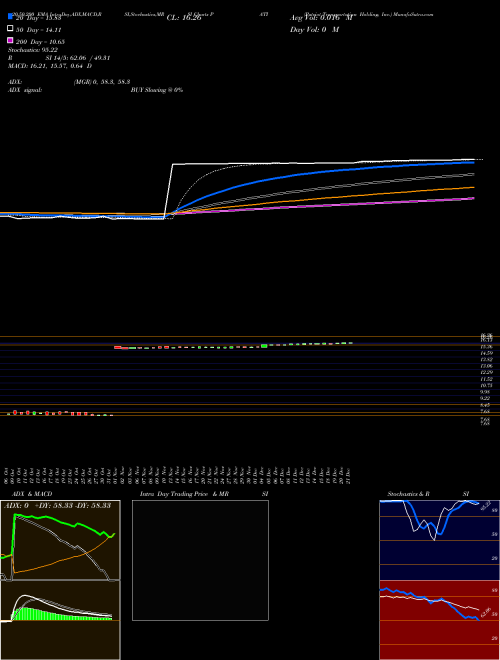The height and width of the screenshot is (660, 500).
Task: Click the 'ADX signal:' label
Action: click(24, 90)
